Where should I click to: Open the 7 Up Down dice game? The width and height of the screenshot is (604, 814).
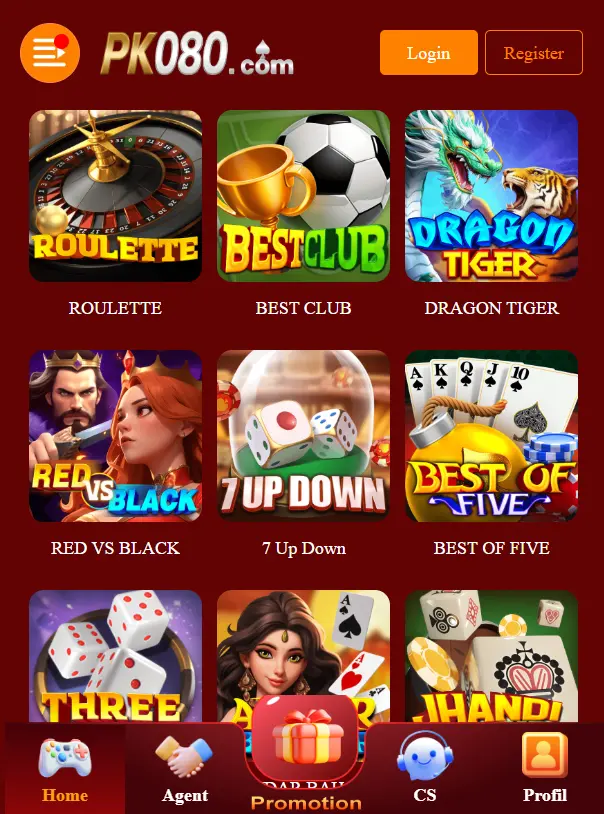[303, 436]
